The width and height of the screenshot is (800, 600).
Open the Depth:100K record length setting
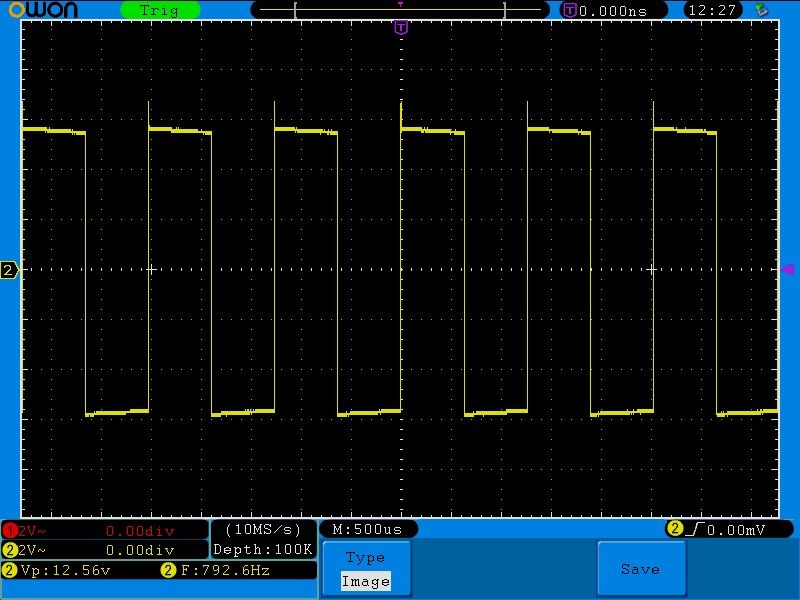pyautogui.click(x=263, y=550)
